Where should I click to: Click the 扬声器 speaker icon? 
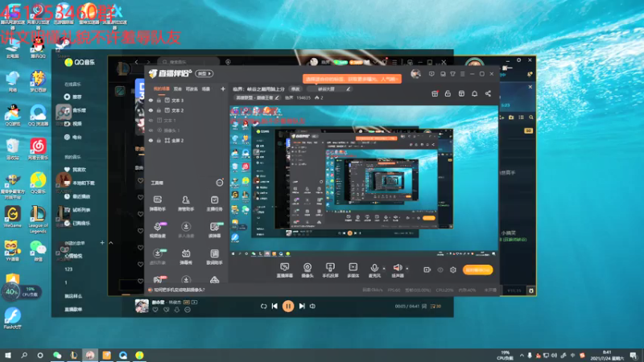pyautogui.click(x=397, y=270)
